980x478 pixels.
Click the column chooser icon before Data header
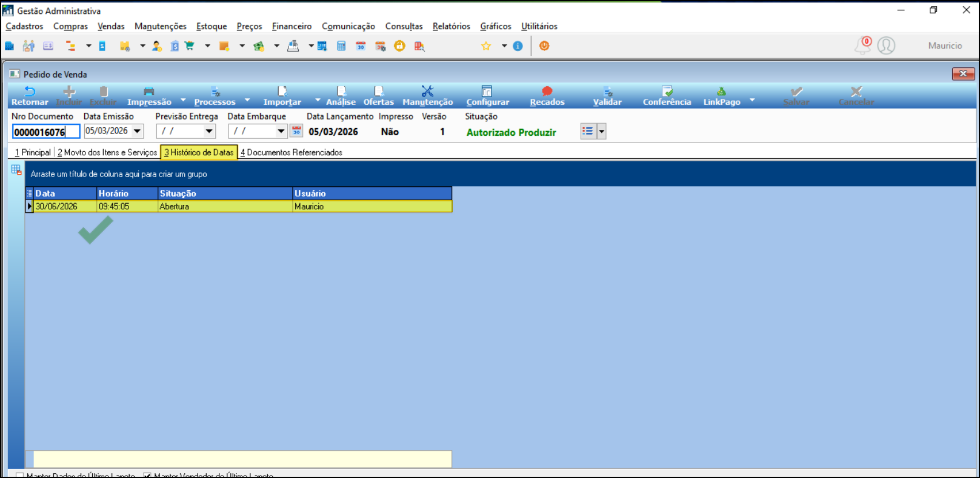point(29,194)
